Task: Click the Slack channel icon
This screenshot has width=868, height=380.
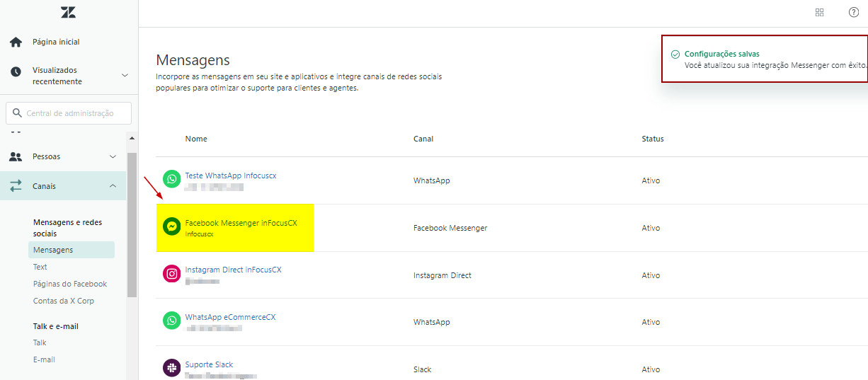Action: [x=171, y=368]
